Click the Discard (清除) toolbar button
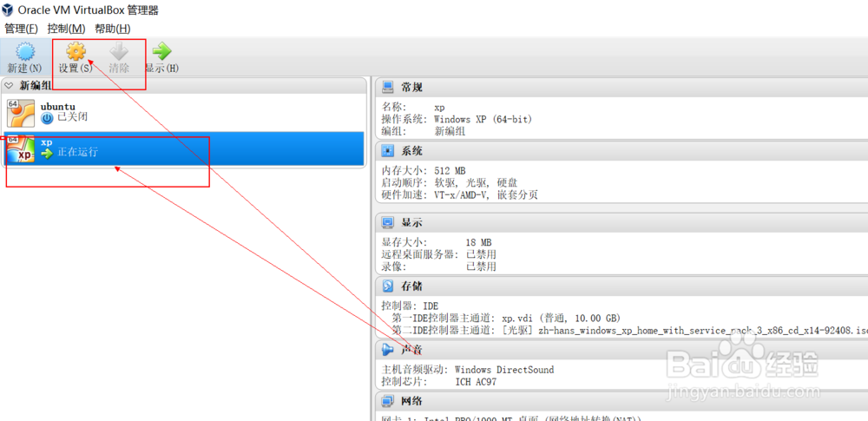The image size is (868, 421). (119, 57)
